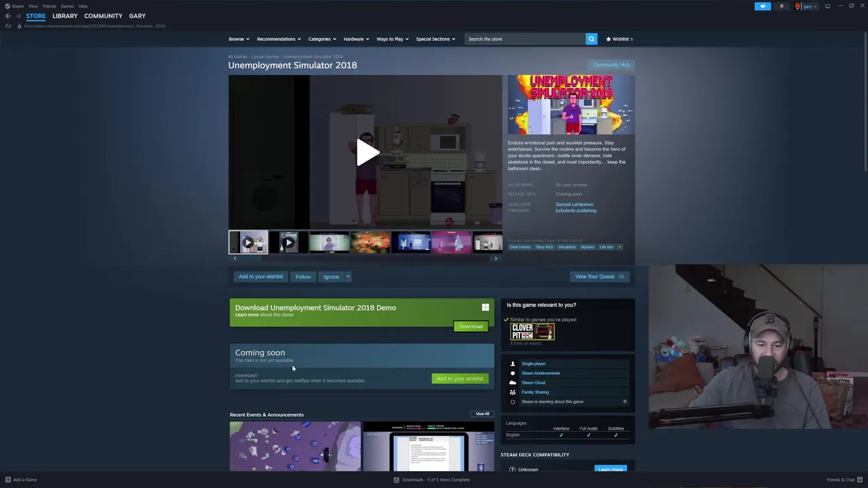Click the game header capsule image
The width and height of the screenshot is (868, 488).
[571, 105]
